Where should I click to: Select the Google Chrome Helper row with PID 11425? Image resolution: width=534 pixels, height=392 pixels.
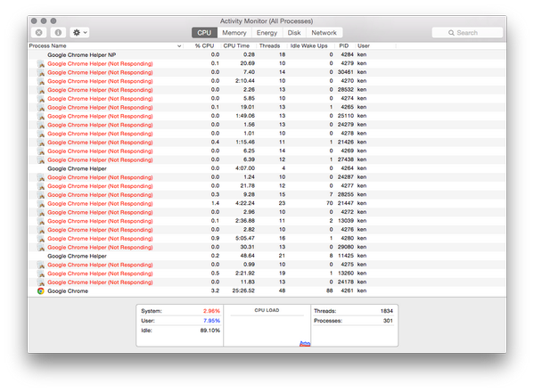tap(267, 256)
